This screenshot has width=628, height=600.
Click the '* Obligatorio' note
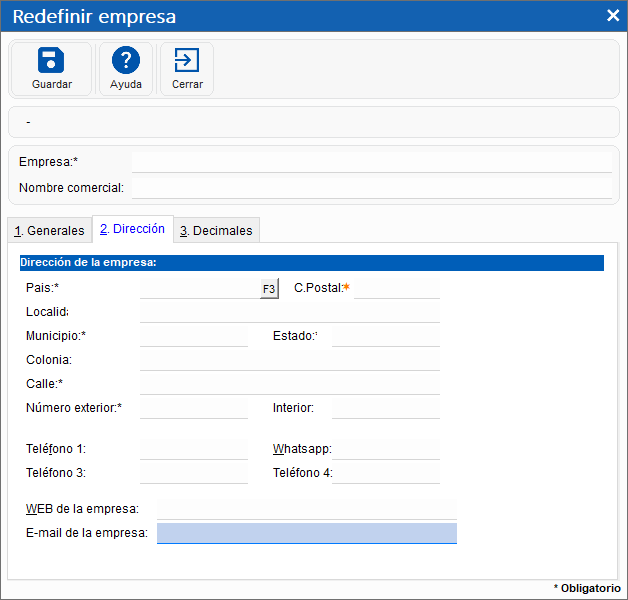(587, 588)
